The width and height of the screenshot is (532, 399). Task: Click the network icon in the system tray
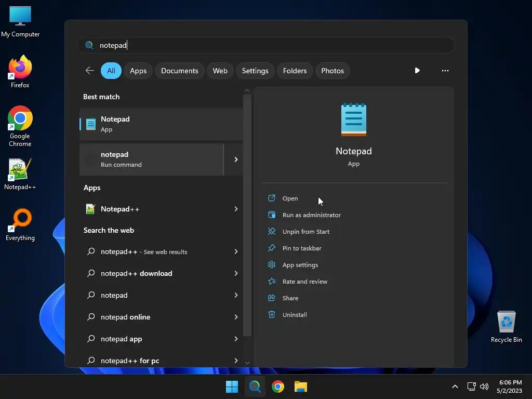click(x=471, y=387)
